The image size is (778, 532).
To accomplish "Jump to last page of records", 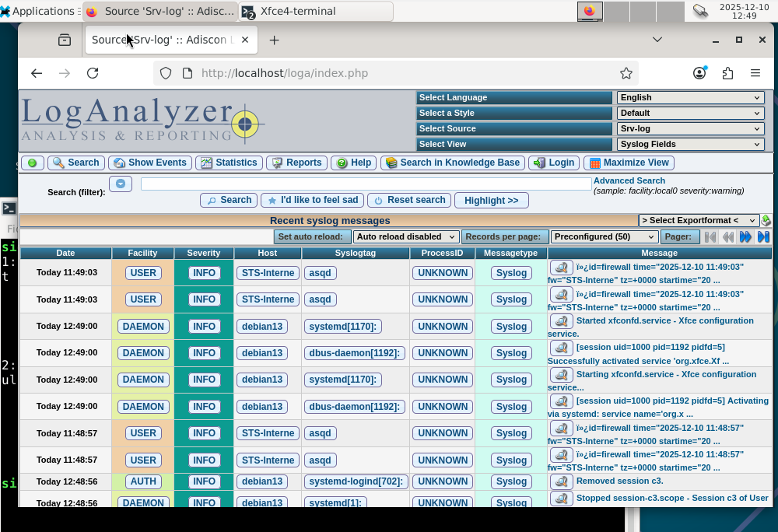I will 763,236.
